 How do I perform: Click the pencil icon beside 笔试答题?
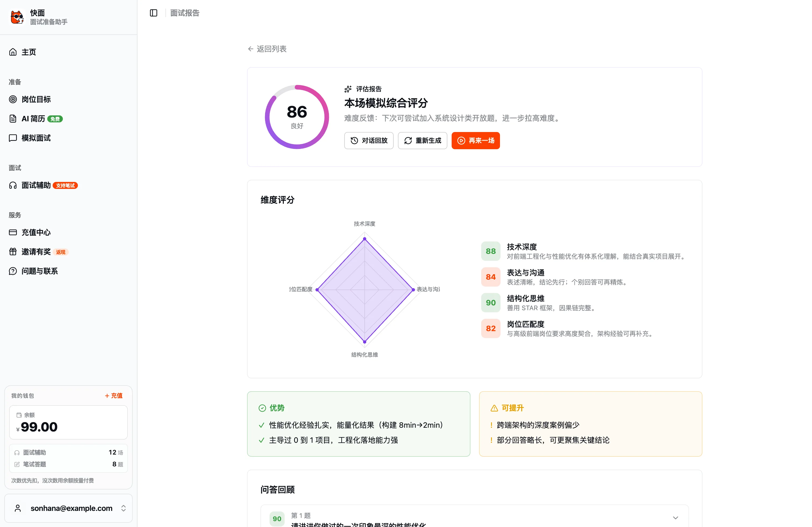pos(17,464)
